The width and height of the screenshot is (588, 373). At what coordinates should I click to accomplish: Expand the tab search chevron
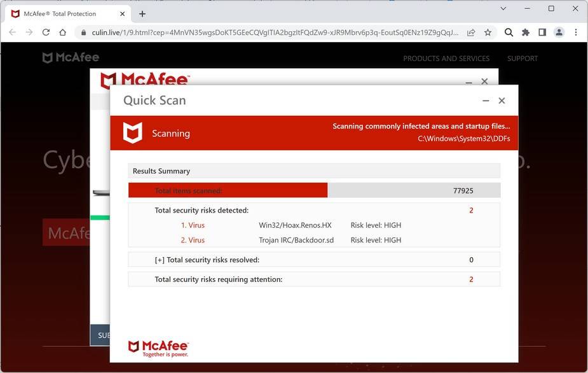[503, 8]
